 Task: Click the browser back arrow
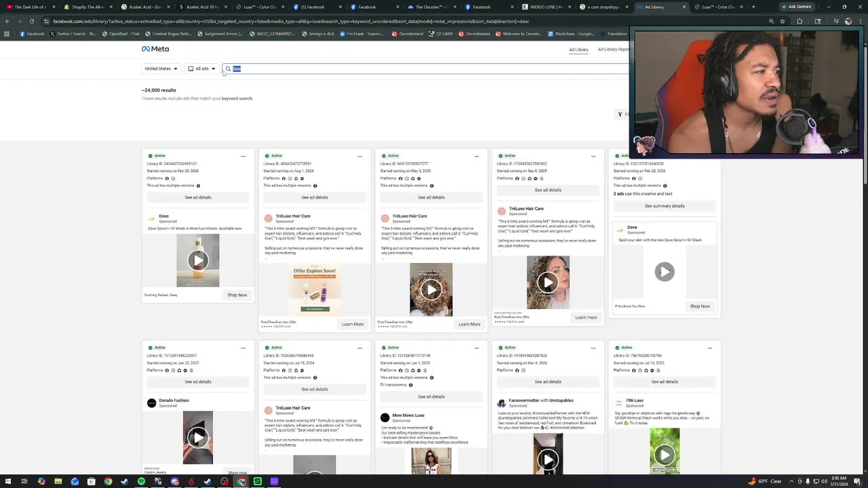[7, 21]
